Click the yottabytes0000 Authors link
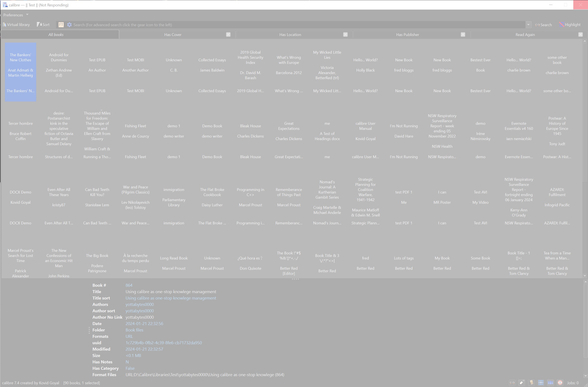This screenshot has width=588, height=387. point(139,305)
